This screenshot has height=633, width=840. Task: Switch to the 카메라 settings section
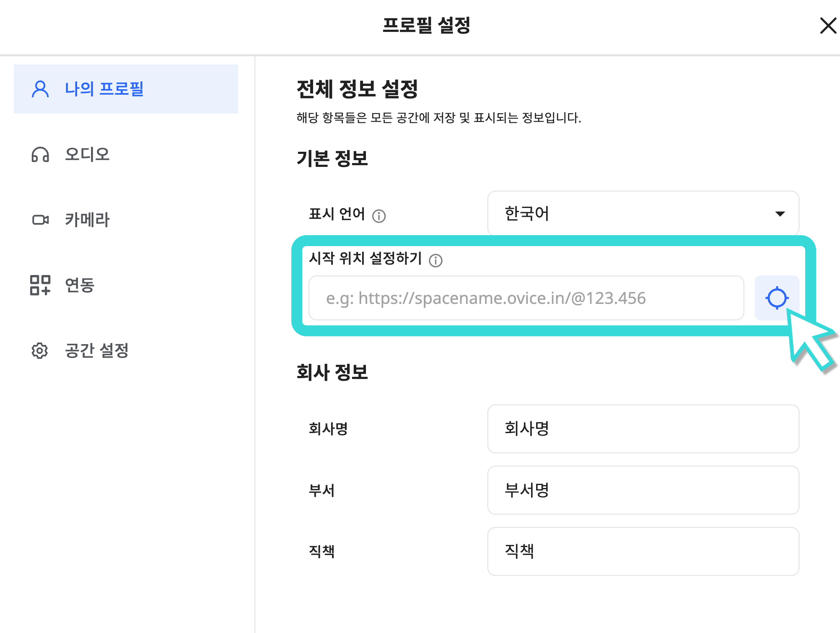[87, 220]
